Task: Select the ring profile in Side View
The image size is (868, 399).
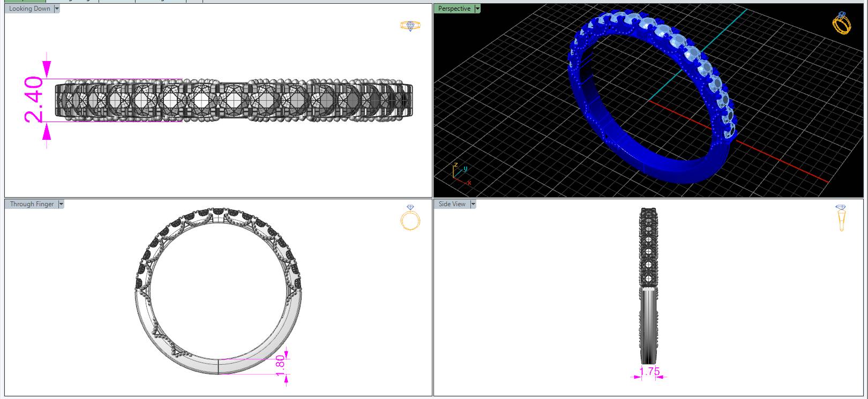Action: pos(649,285)
